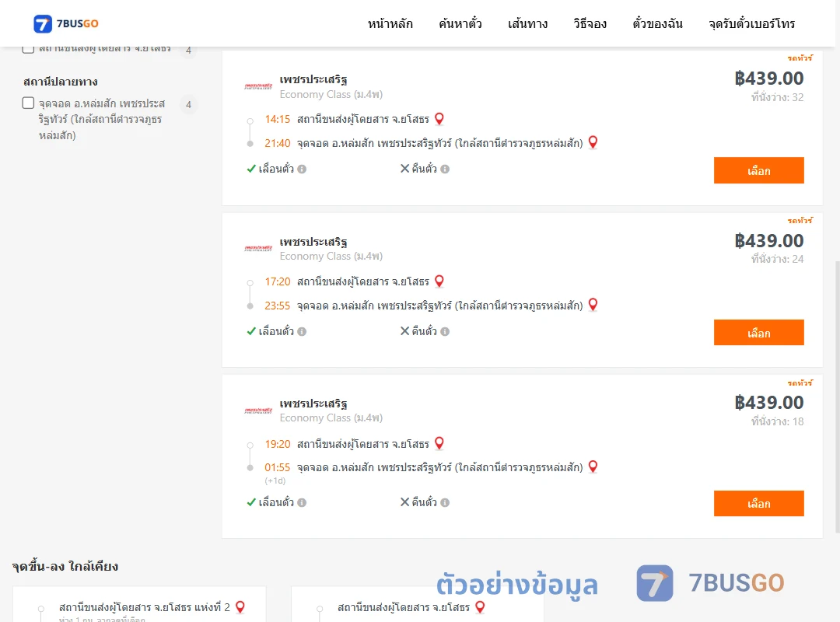Show info icon beside เลื่อนตั๋ว in first trip

pyautogui.click(x=302, y=169)
